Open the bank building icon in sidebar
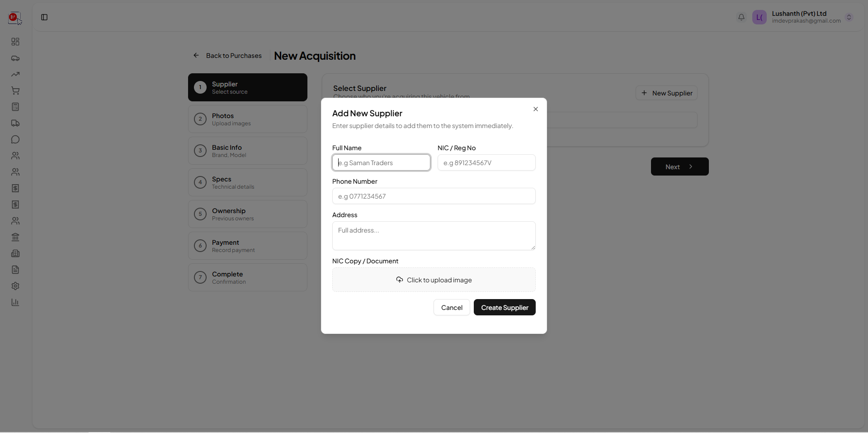The width and height of the screenshot is (868, 433). [15, 238]
